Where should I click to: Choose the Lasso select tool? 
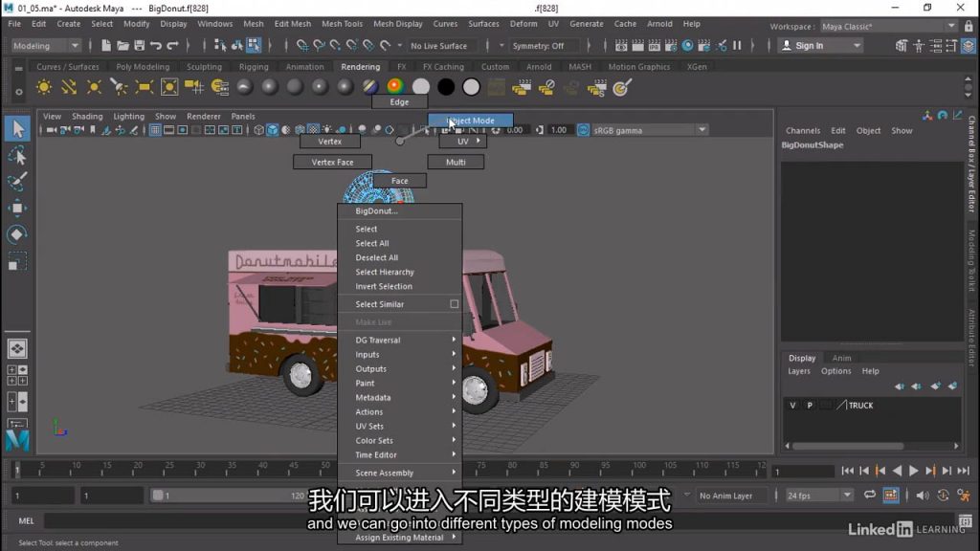(17, 156)
